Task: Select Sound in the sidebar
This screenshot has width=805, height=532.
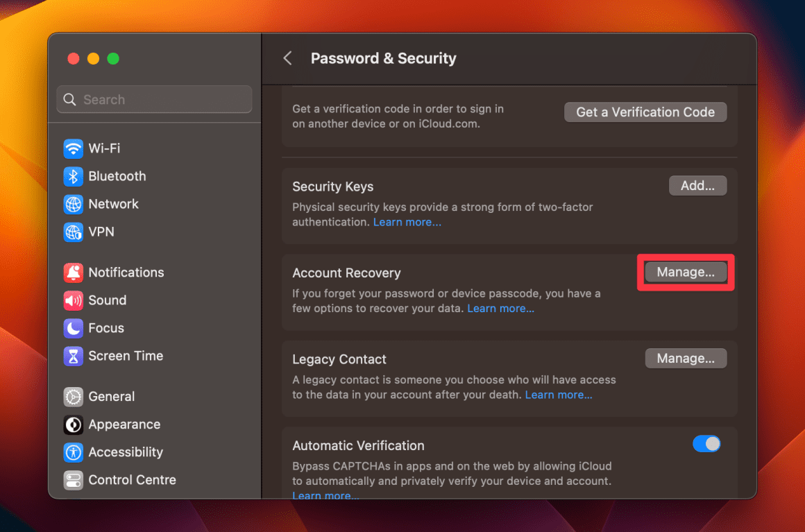Action: (108, 300)
